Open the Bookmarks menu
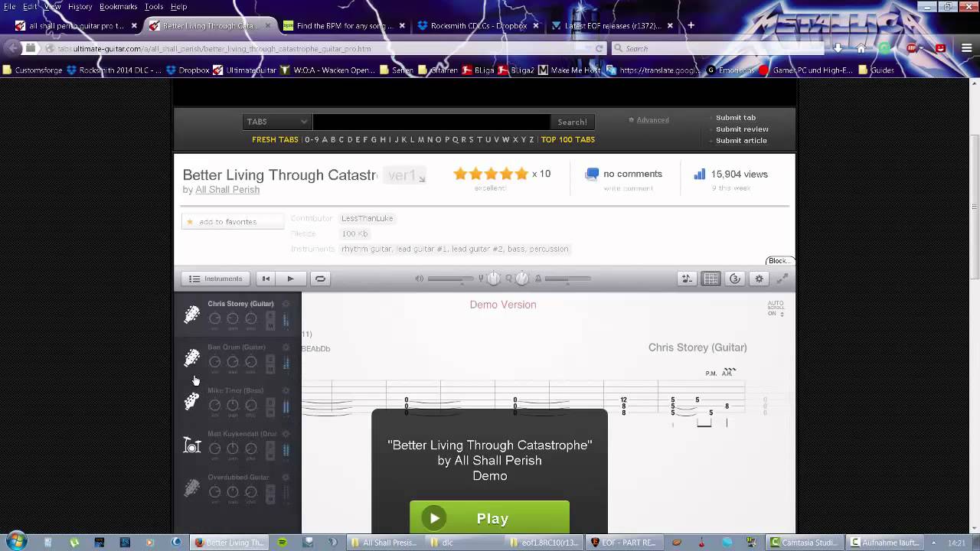Viewport: 980px width, 551px height. pos(118,6)
